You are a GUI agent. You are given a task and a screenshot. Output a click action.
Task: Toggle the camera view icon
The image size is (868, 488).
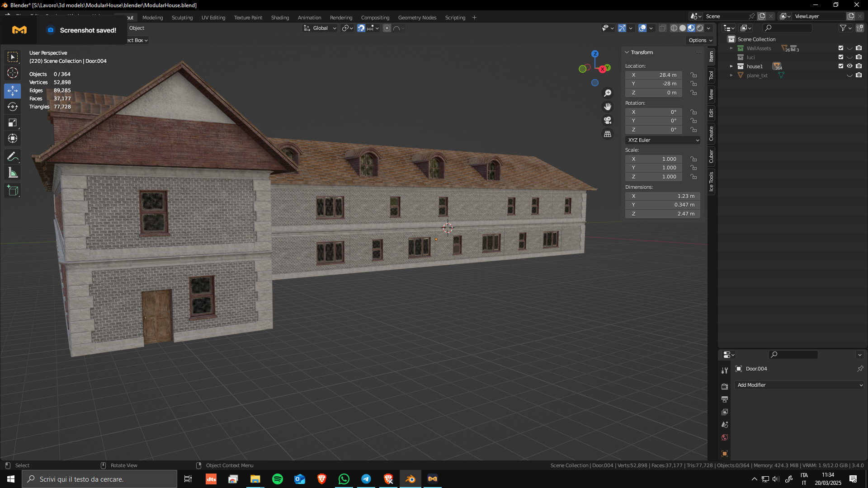pos(608,120)
